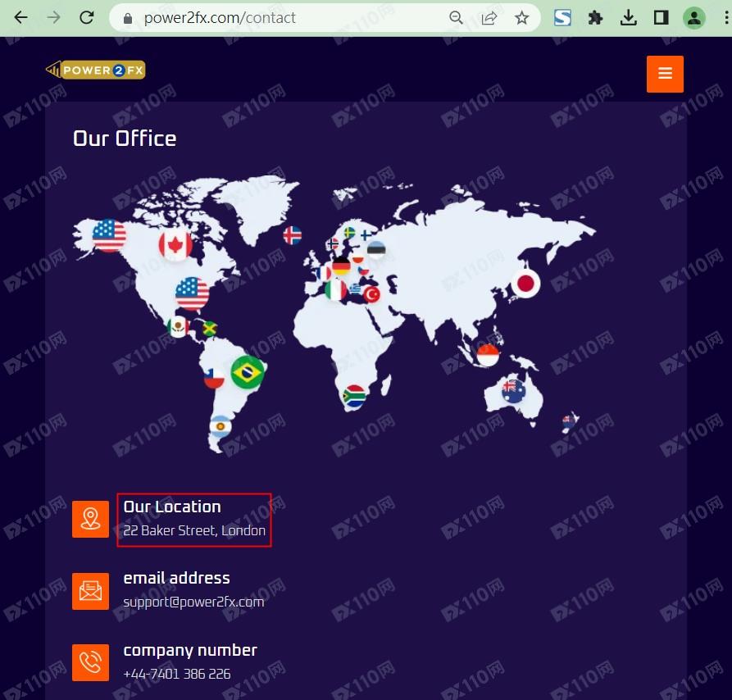The image size is (732, 700).
Task: Open the extensions puzzle menu
Action: click(x=595, y=18)
